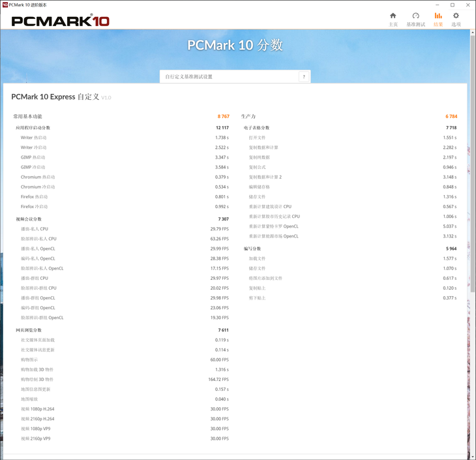This screenshot has height=460, width=476.
Task: Click the vertical scrollbar thumb
Action: pos(473,164)
